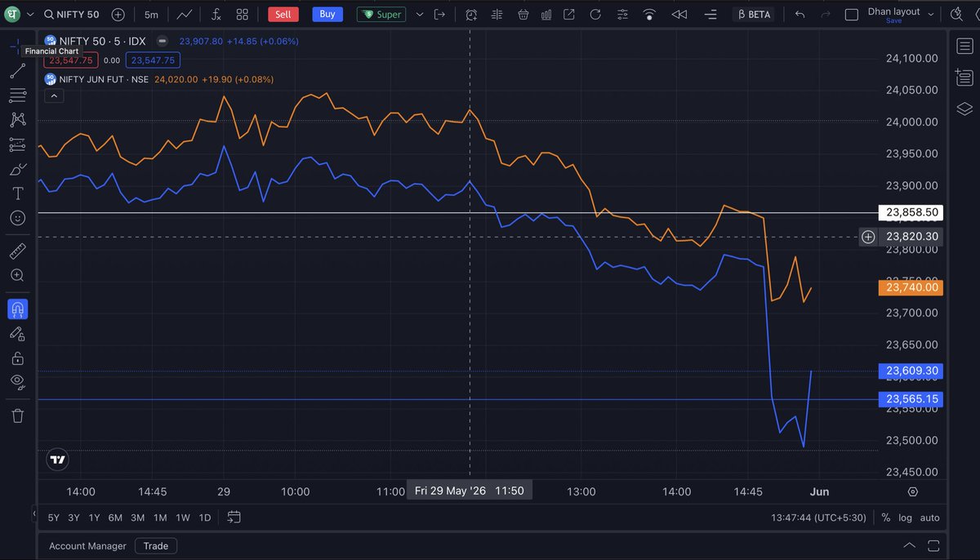Viewport: 980px width, 560px height.
Task: Select the brush drawing tool
Action: 17,170
